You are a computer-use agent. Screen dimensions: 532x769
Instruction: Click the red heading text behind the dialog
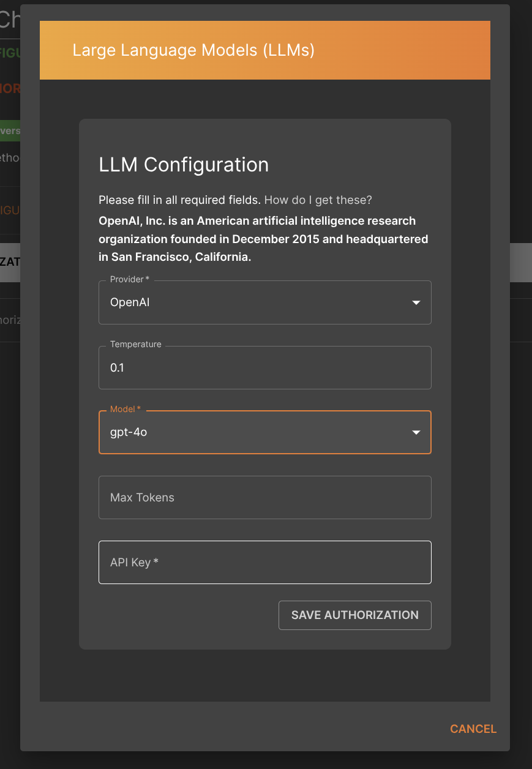(x=10, y=89)
